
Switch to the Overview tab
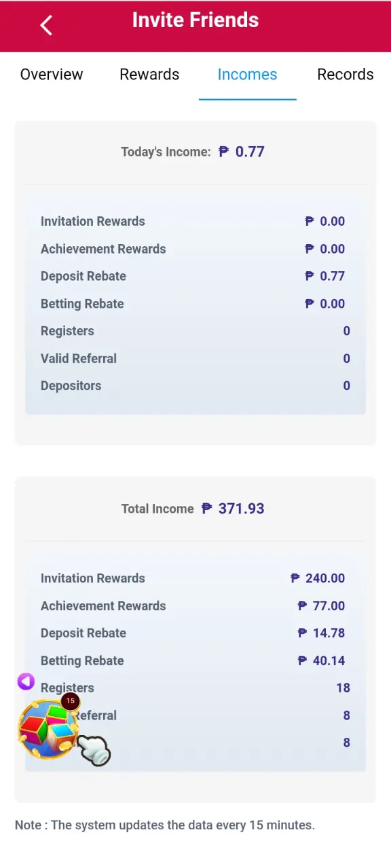52,75
